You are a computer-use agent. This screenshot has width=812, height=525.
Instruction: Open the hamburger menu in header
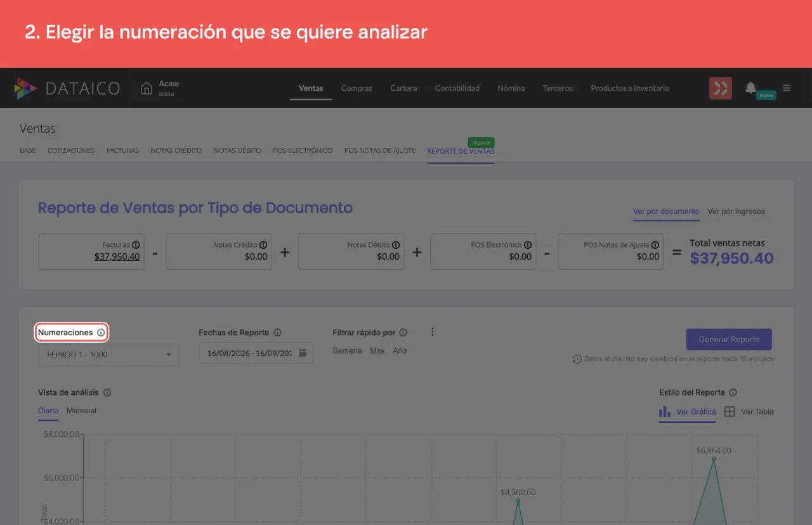[787, 88]
